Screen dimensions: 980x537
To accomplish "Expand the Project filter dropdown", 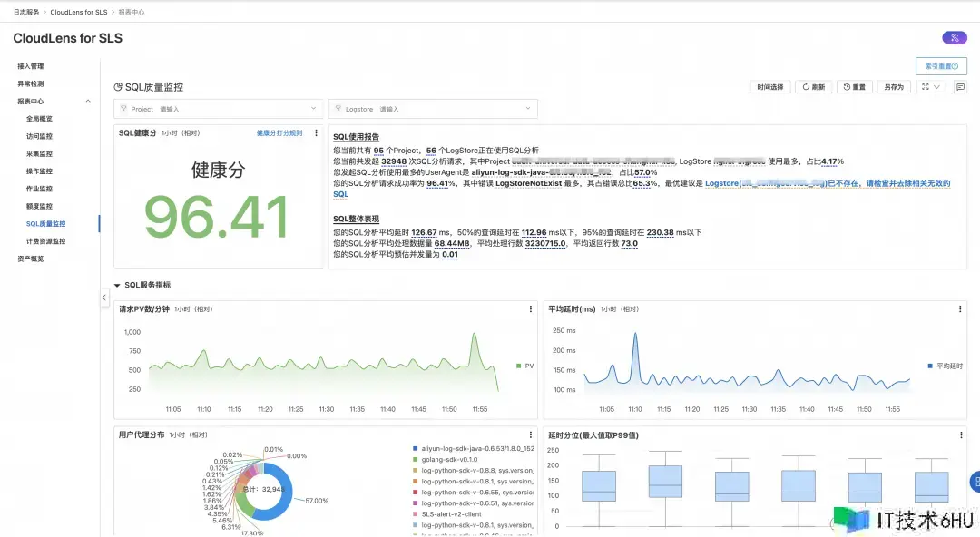I will pos(313,109).
